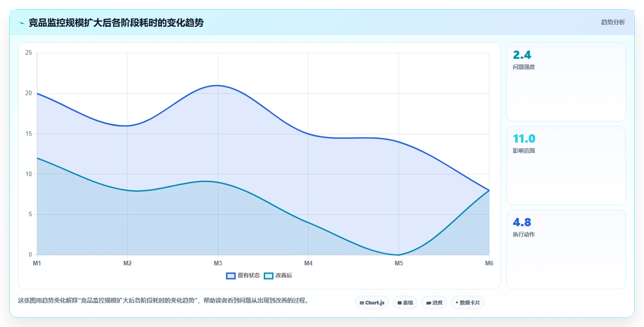Image resolution: width=644 pixels, height=327 pixels.
Task: Click the 15 value on y-axis
Action: point(29,134)
